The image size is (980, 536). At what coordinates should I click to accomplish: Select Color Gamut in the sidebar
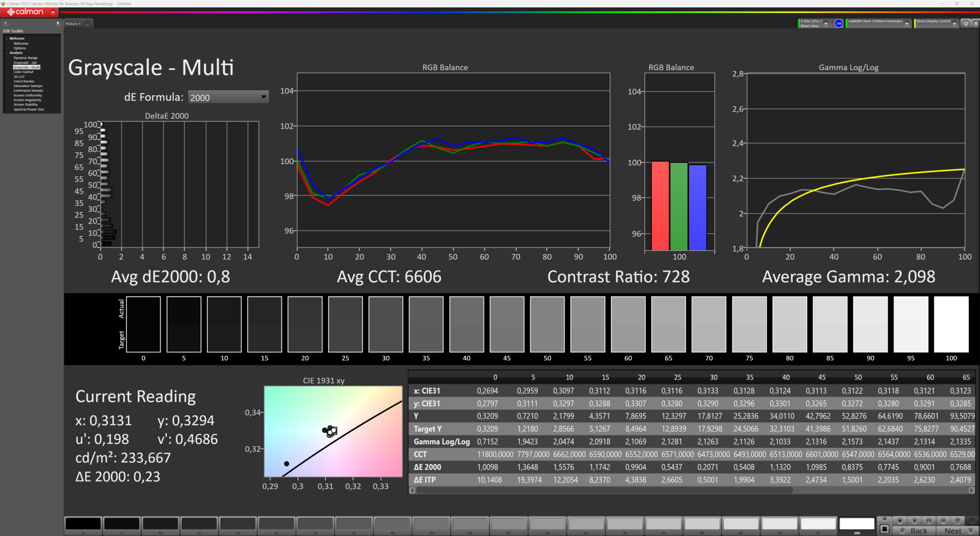click(x=23, y=72)
